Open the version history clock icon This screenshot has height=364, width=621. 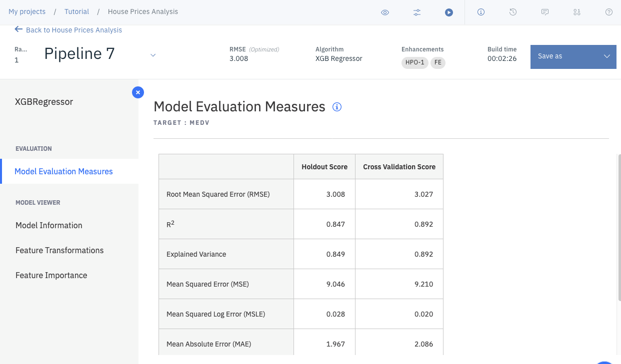[513, 12]
